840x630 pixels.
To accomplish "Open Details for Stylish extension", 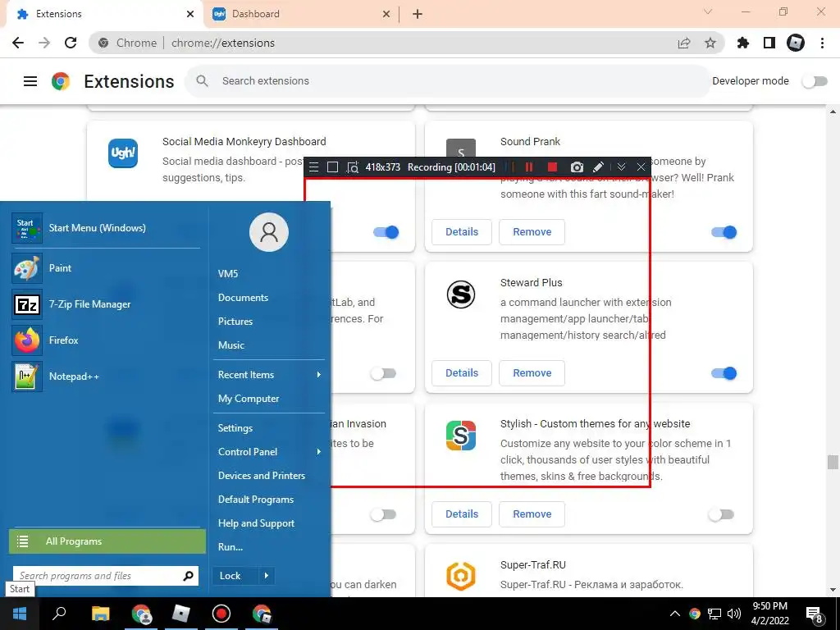I will pos(462,514).
